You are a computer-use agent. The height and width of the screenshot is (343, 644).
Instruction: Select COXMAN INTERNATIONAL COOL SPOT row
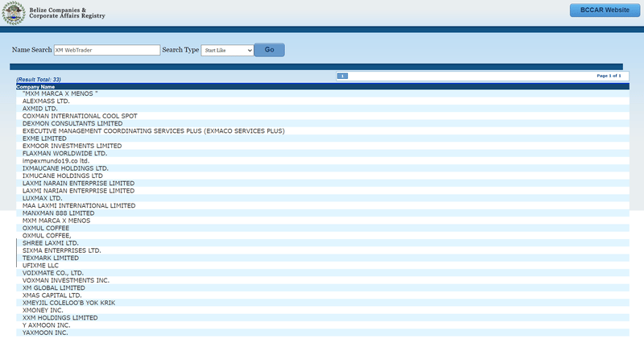pyautogui.click(x=323, y=116)
